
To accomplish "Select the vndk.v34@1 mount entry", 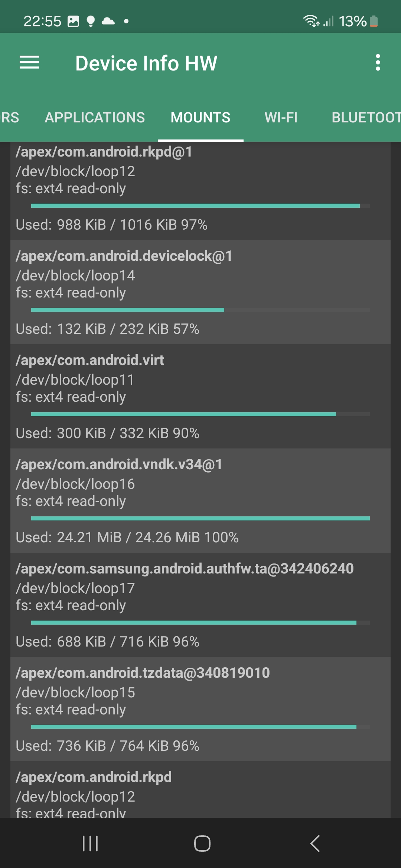I will point(200,500).
